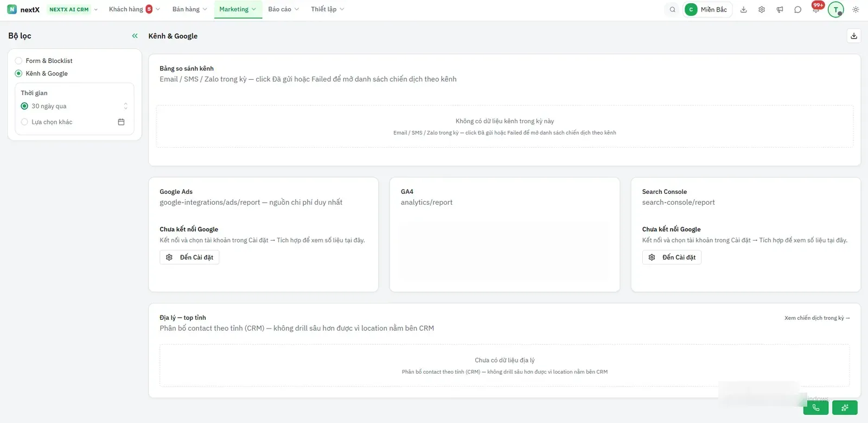Open the Báo cáo menu
868x423 pixels.
283,9
